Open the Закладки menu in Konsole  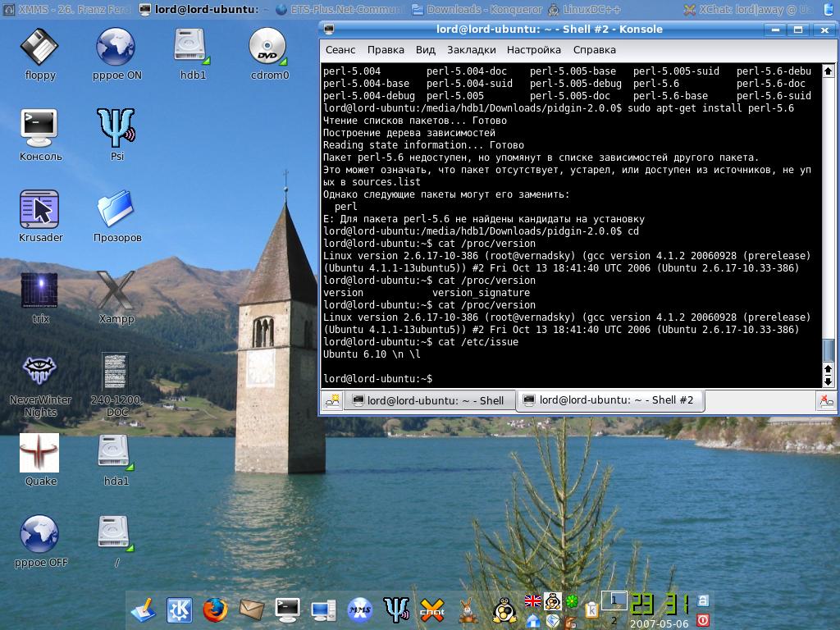click(471, 50)
